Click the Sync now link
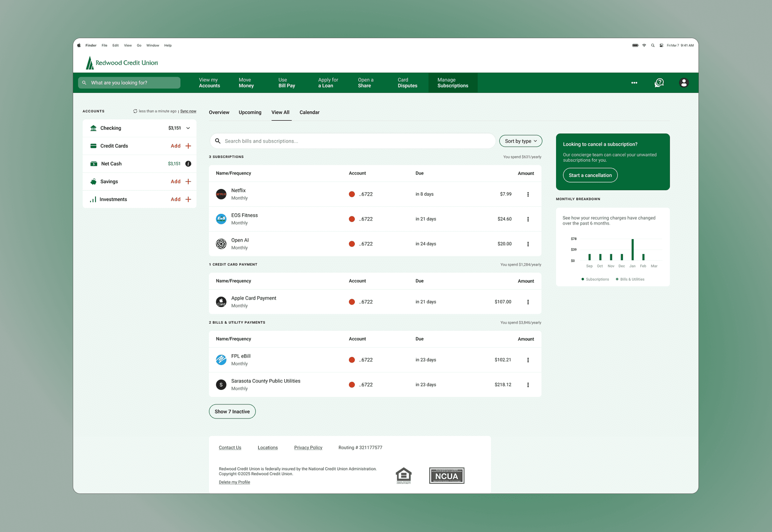Image resolution: width=772 pixels, height=532 pixels. (188, 111)
